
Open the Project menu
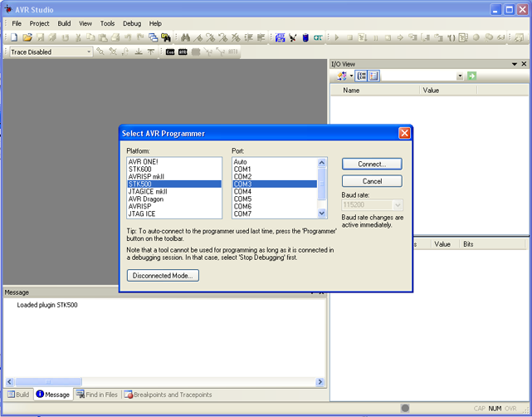tap(39, 23)
